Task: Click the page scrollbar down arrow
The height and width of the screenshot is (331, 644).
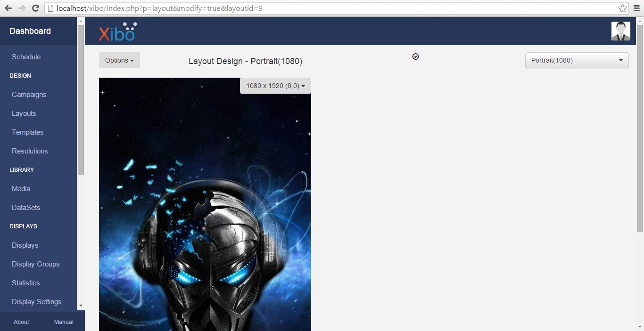Action: click(640, 327)
